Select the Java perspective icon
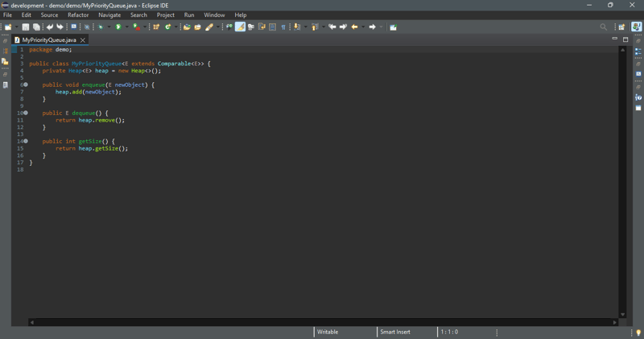 pyautogui.click(x=636, y=27)
